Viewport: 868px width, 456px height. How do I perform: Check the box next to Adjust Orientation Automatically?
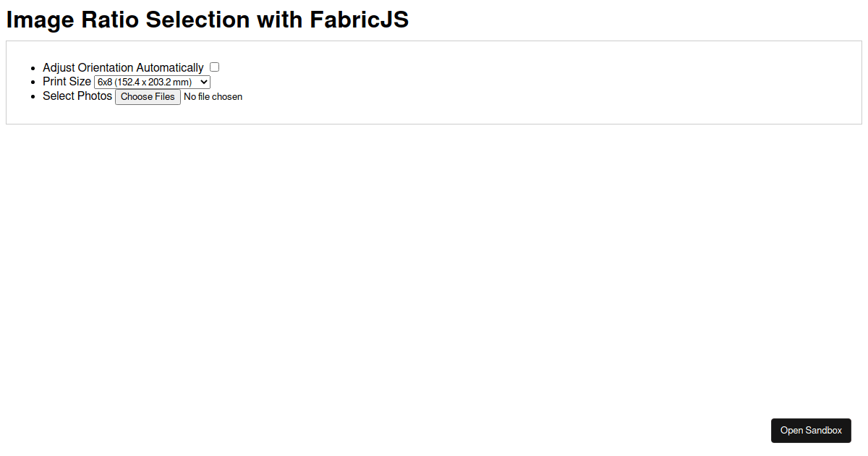(x=214, y=67)
